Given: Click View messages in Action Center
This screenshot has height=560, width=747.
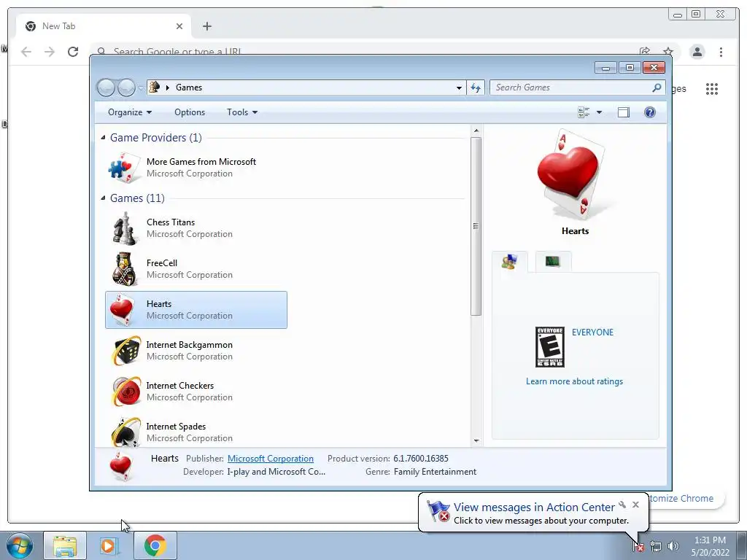Looking at the screenshot, I should [533, 507].
